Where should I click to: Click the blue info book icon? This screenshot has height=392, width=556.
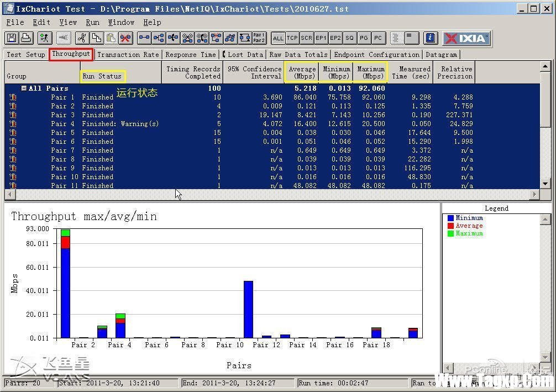tap(431, 38)
